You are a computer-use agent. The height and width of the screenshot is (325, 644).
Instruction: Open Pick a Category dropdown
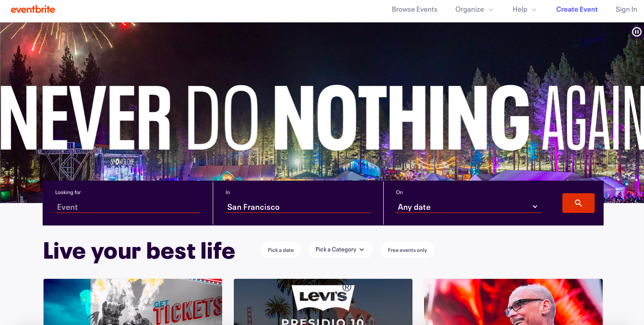[340, 250]
